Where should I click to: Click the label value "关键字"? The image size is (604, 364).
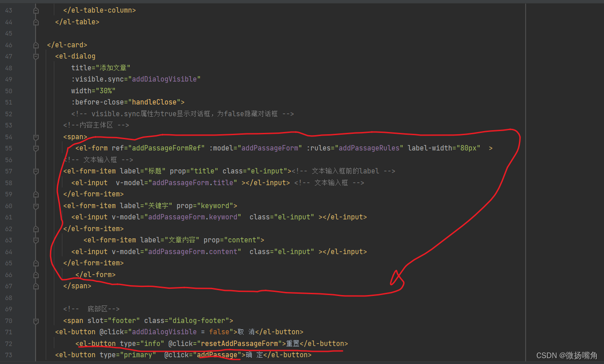pos(159,205)
